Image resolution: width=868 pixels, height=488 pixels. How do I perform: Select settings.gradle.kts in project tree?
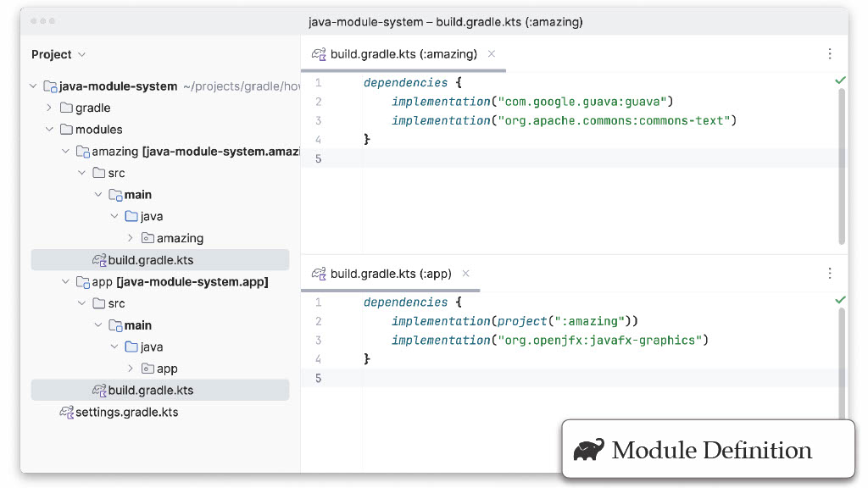point(127,413)
